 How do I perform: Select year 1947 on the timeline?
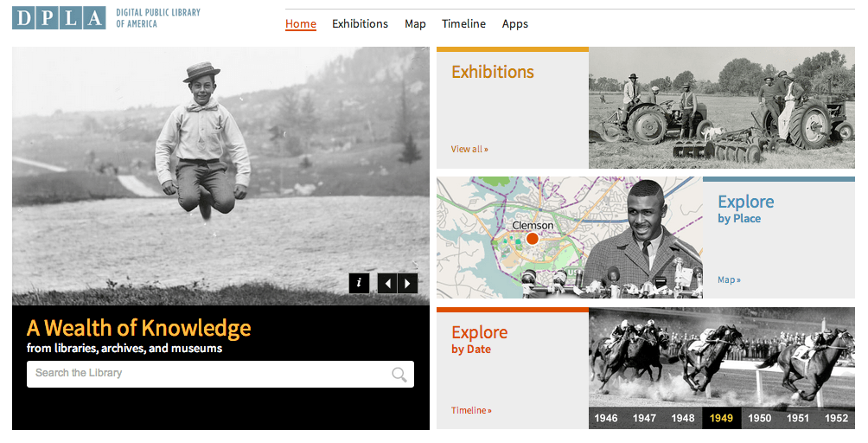coord(644,418)
